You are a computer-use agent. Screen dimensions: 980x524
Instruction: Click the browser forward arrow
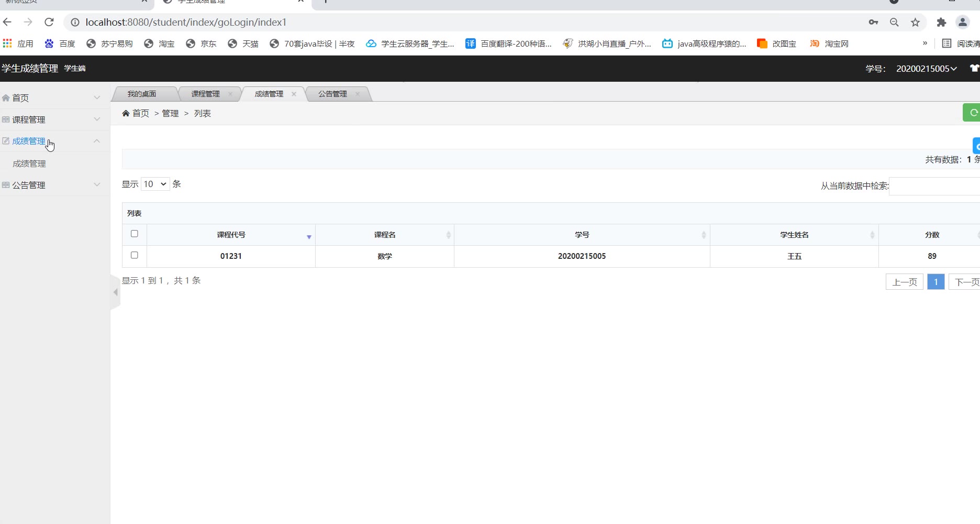[x=28, y=22]
